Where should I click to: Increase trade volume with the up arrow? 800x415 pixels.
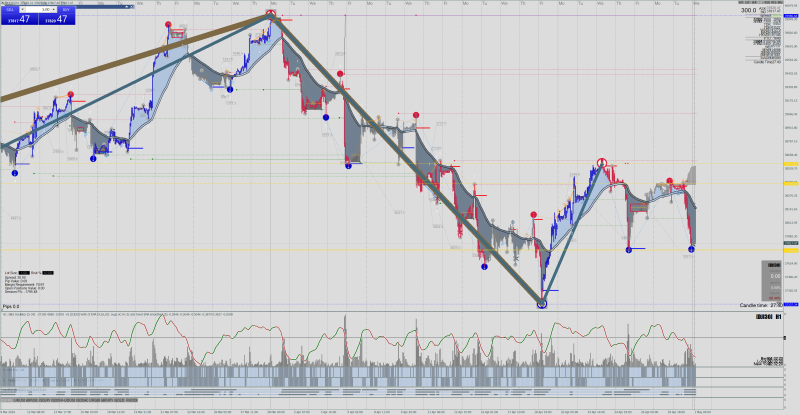(x=54, y=9)
